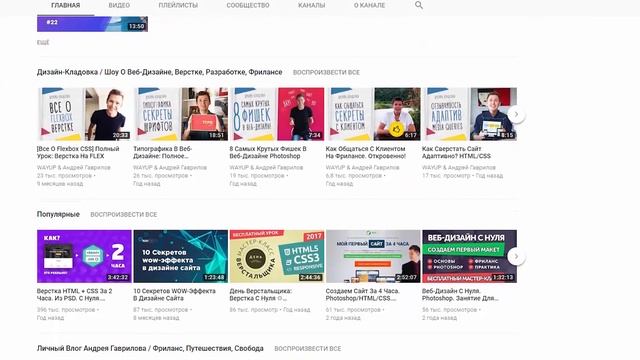Screen dimensions: 640x360
Task: Open 2 Часа purple video thumbnail
Action: click(84, 256)
